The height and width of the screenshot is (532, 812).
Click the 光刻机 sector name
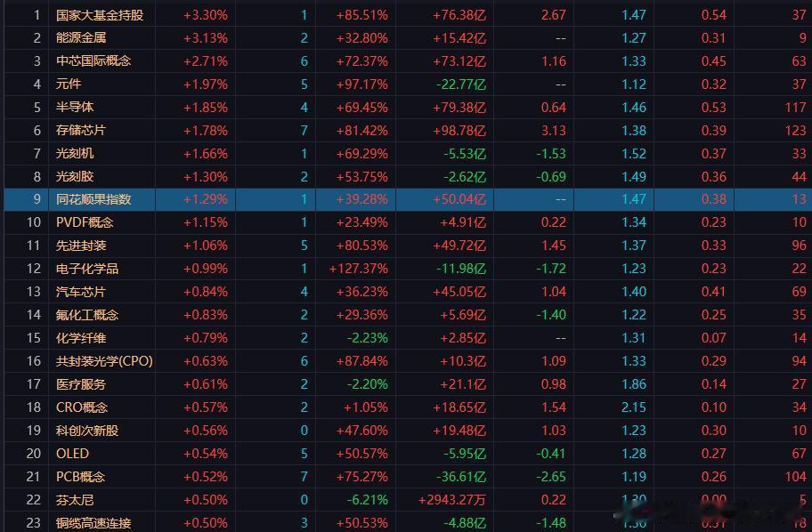(x=75, y=153)
